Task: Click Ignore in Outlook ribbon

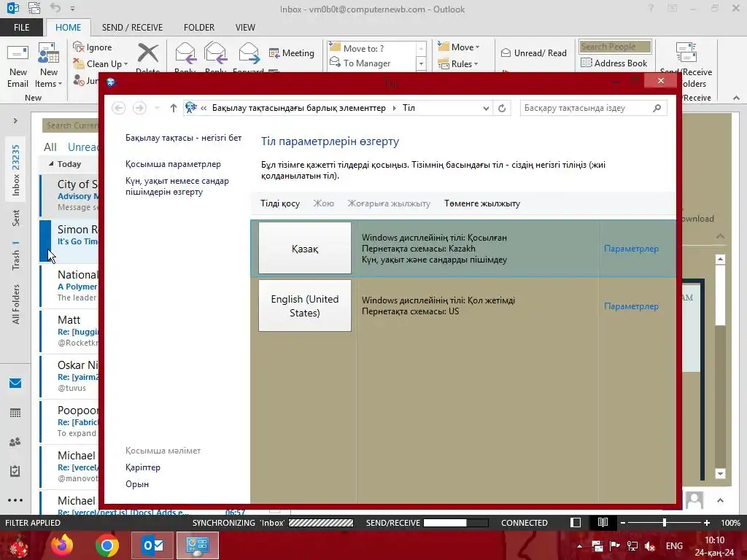Action: [x=93, y=47]
